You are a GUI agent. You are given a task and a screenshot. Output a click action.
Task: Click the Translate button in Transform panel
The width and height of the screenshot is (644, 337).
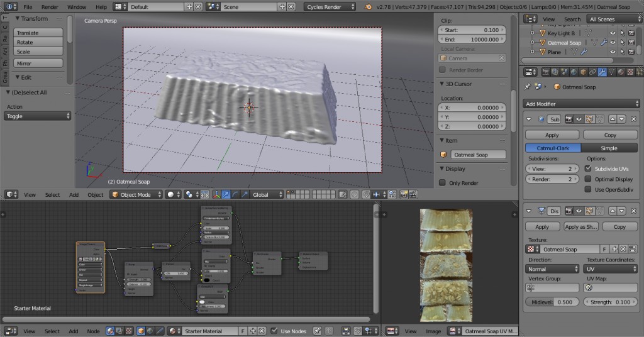pos(38,33)
